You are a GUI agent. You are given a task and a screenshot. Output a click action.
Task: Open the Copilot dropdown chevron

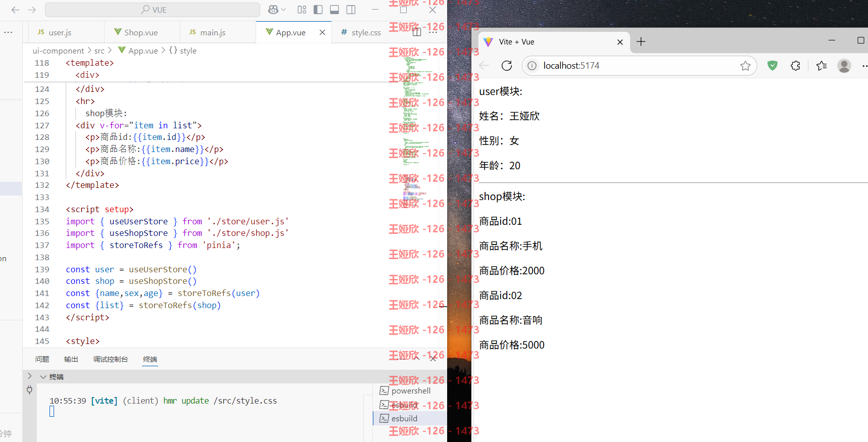click(283, 10)
